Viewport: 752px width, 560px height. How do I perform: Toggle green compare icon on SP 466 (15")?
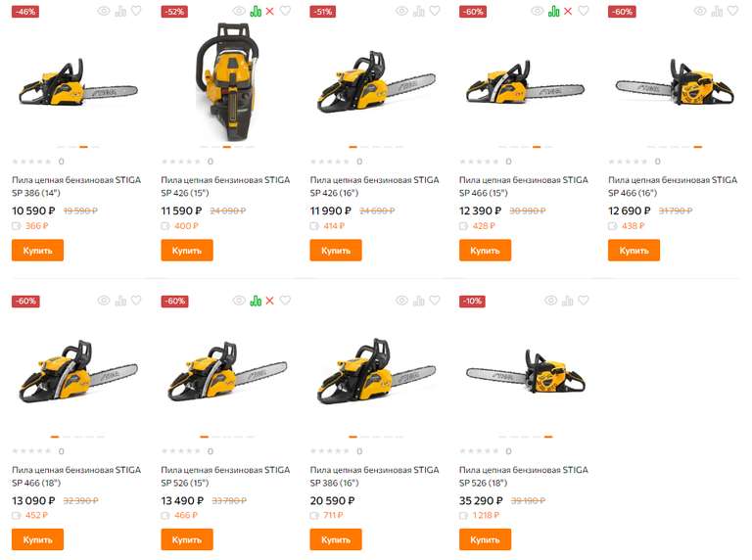click(x=554, y=11)
